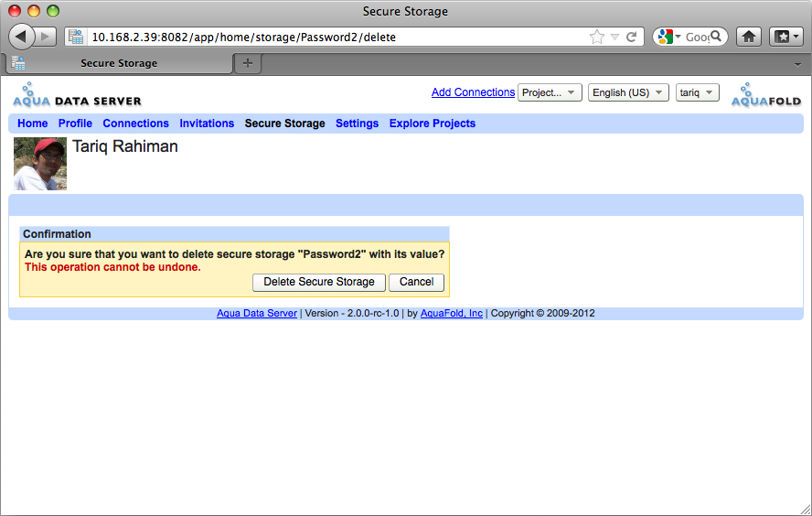The width and height of the screenshot is (812, 516).
Task: Click Tariq Rahiman profile photo
Action: [x=40, y=164]
